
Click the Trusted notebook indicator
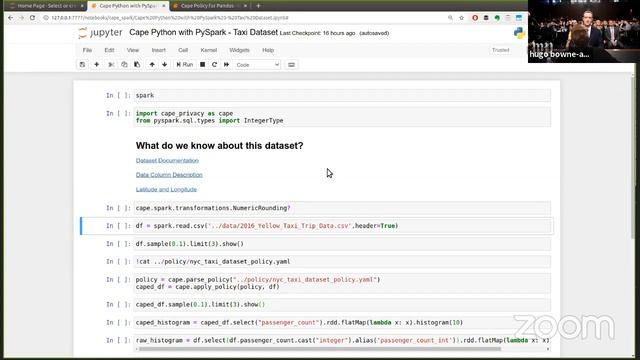tap(500, 50)
